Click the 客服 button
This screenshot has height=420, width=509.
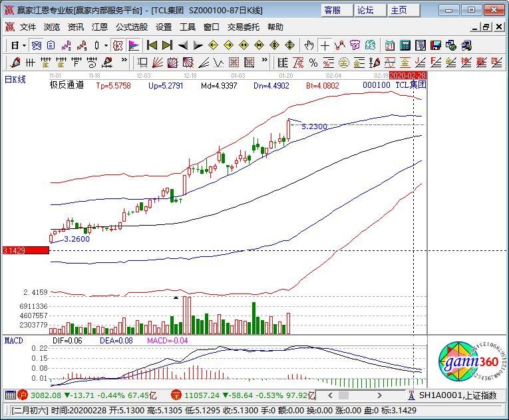point(337,11)
